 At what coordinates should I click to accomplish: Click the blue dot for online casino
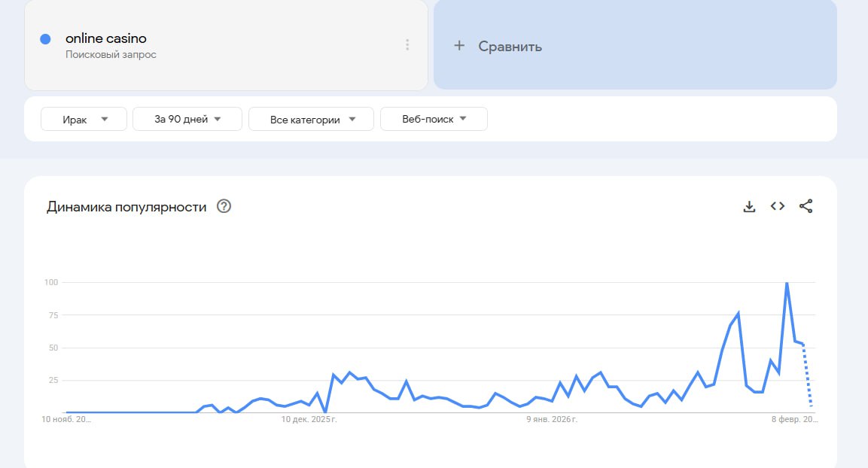45,39
